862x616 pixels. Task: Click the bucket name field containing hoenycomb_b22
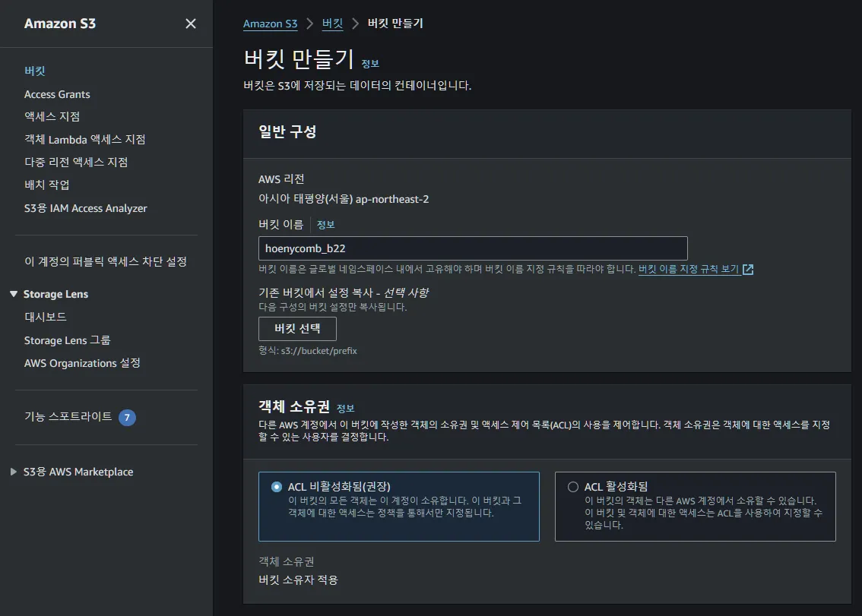point(473,248)
